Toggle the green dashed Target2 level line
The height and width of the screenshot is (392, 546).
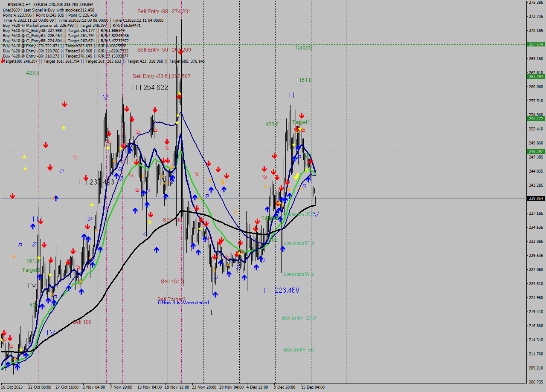point(384,43)
